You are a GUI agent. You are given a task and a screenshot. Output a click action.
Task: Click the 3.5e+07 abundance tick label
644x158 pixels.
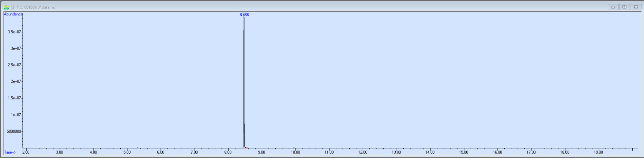coord(14,32)
